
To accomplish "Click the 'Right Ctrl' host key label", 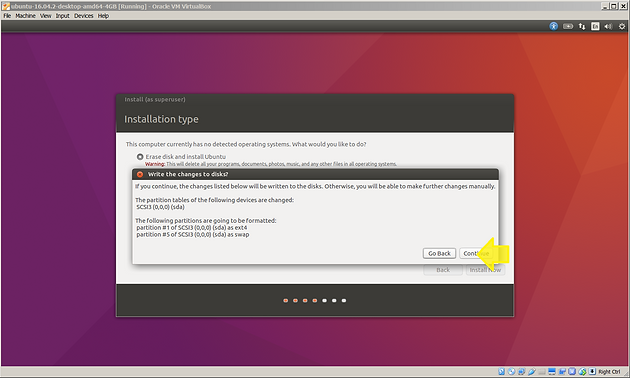I will tap(609, 372).
